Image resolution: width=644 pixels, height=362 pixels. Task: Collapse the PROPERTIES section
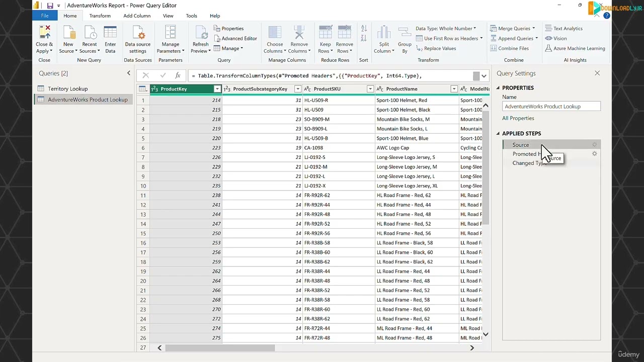(x=498, y=88)
